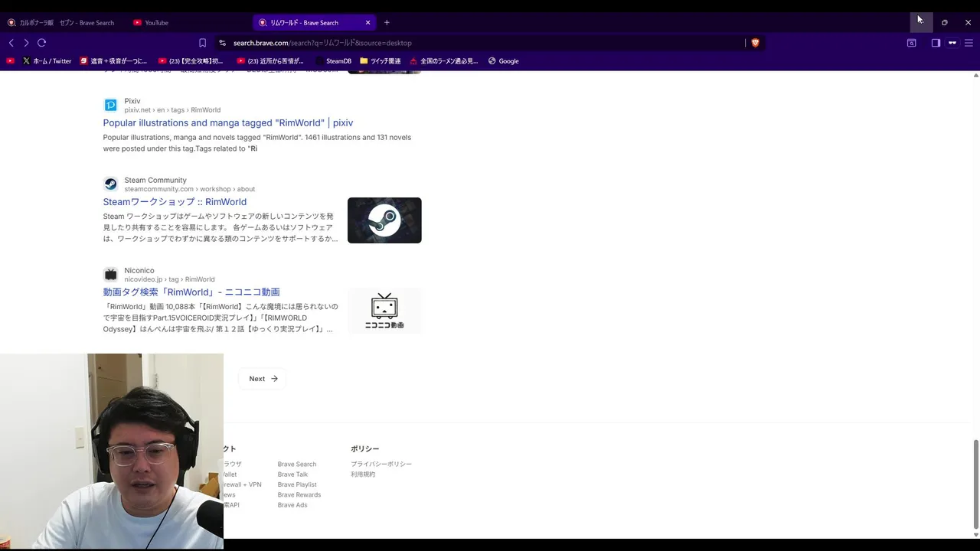Open the Brave Talk footer link

click(292, 474)
